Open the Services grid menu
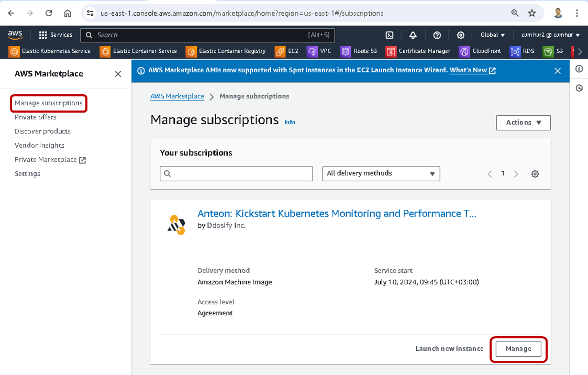The height and width of the screenshot is (375, 588). (x=55, y=35)
